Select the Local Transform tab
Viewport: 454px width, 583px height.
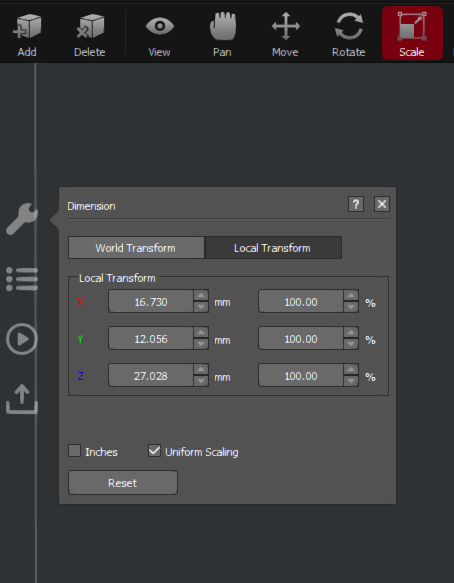pyautogui.click(x=273, y=248)
